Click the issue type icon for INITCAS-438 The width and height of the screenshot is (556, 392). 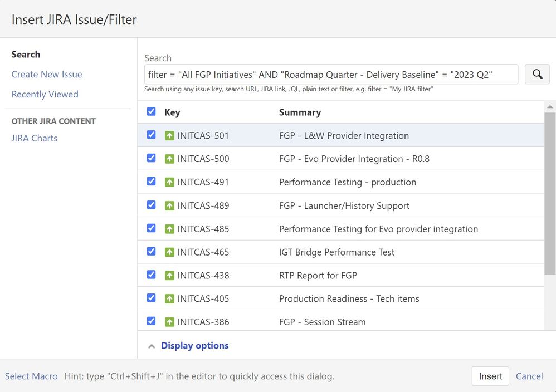point(169,275)
